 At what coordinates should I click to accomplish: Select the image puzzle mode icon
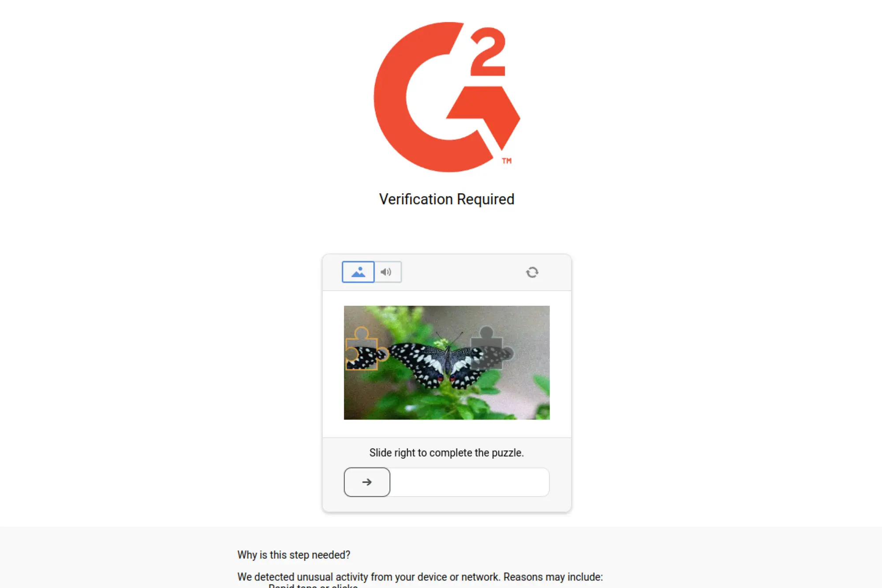358,272
